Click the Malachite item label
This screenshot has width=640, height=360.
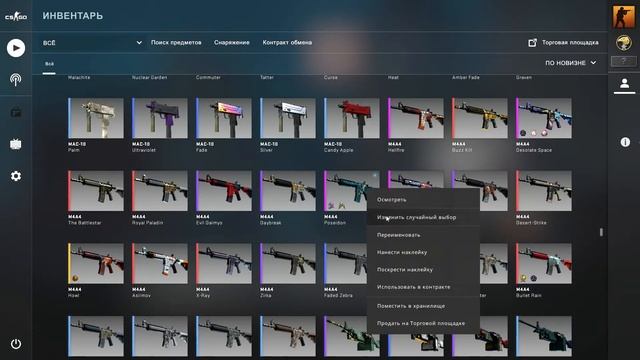click(x=79, y=77)
